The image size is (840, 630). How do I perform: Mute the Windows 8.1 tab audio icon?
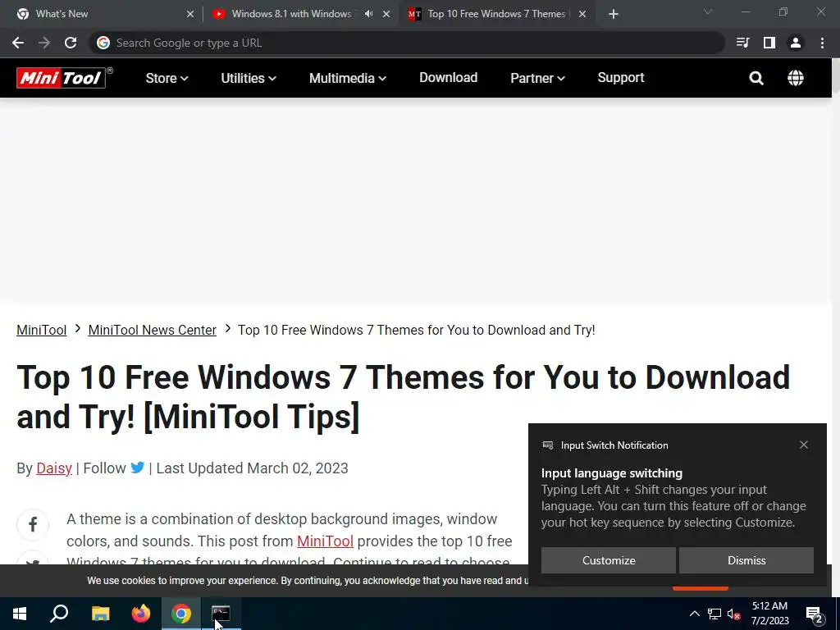(368, 14)
